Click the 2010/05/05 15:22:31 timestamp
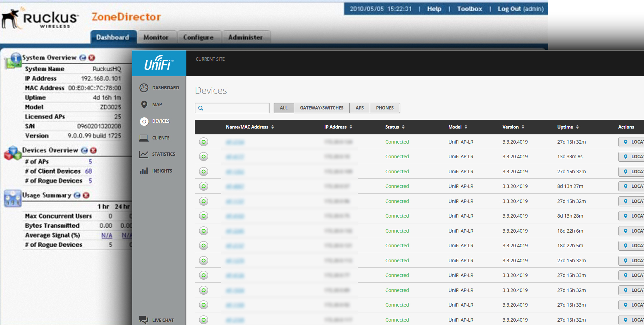The height and width of the screenshot is (325, 644). pyautogui.click(x=381, y=9)
